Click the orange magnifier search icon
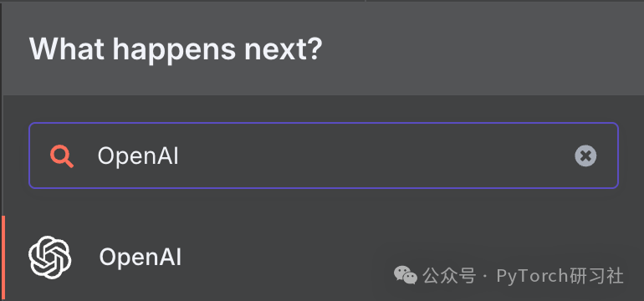The width and height of the screenshot is (644, 301). (x=62, y=156)
